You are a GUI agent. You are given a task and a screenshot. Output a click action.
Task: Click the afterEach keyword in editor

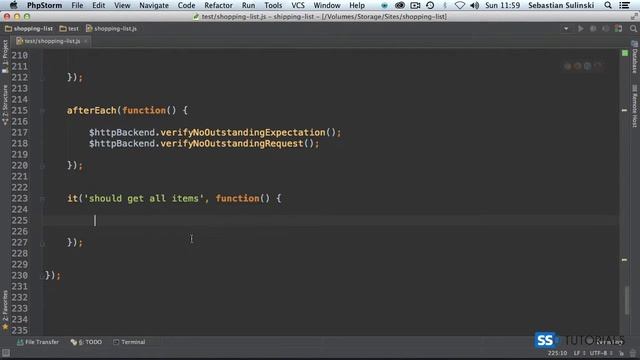(91, 111)
